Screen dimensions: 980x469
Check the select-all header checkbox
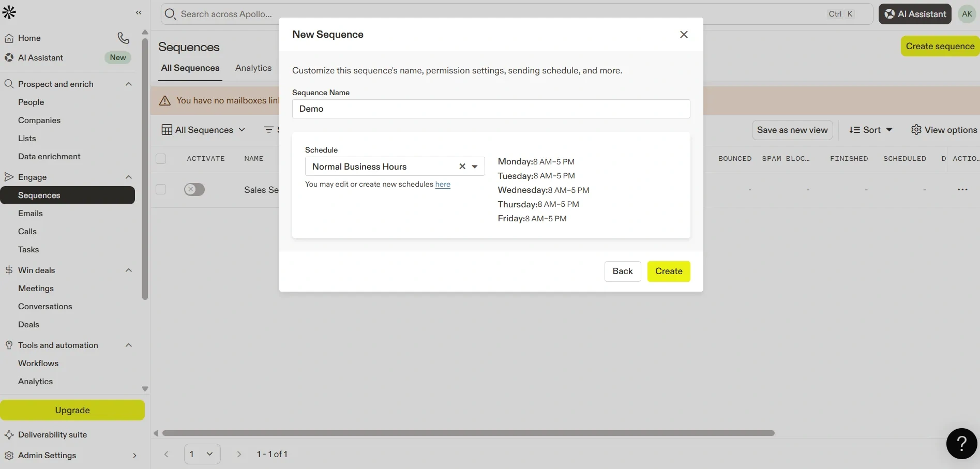(161, 159)
